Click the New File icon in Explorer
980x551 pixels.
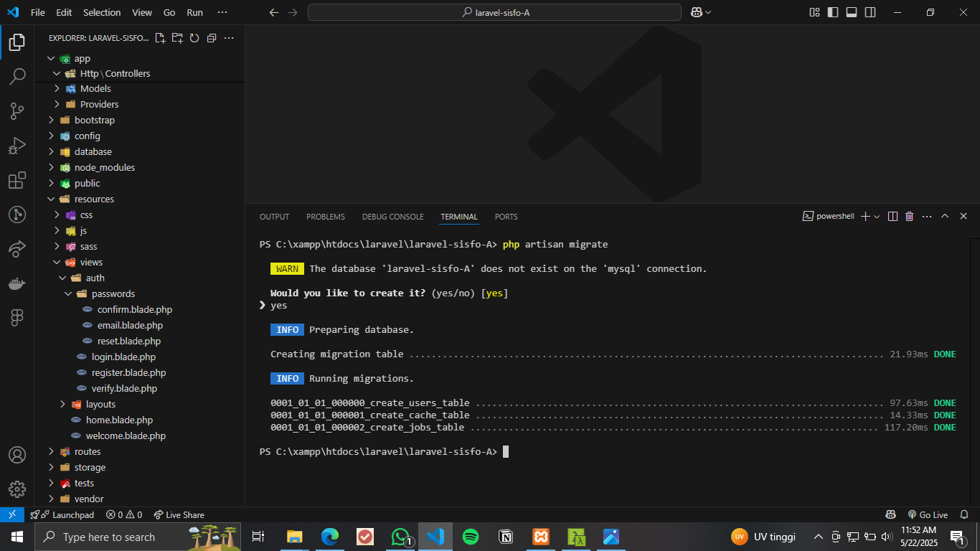click(x=160, y=38)
